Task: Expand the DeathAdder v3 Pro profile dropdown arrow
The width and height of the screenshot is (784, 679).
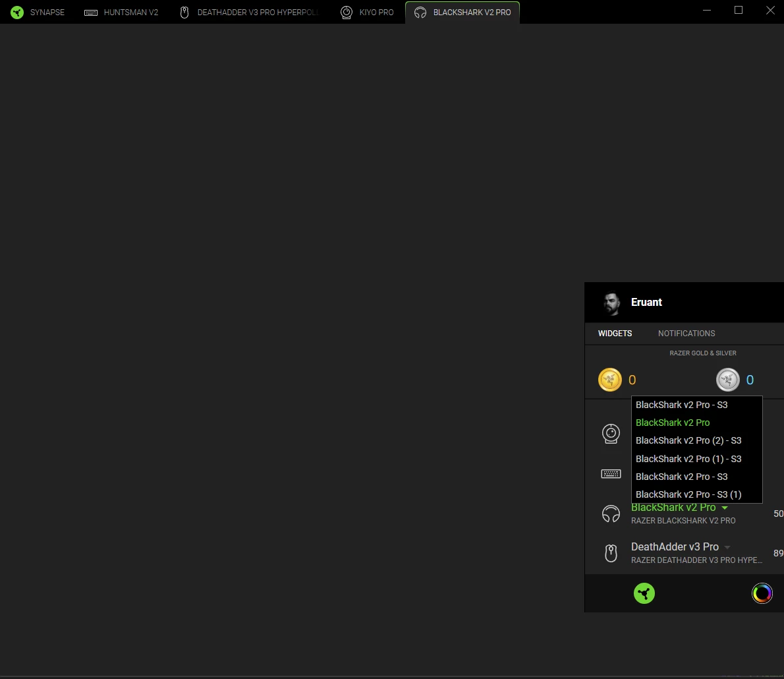Action: [x=727, y=547]
